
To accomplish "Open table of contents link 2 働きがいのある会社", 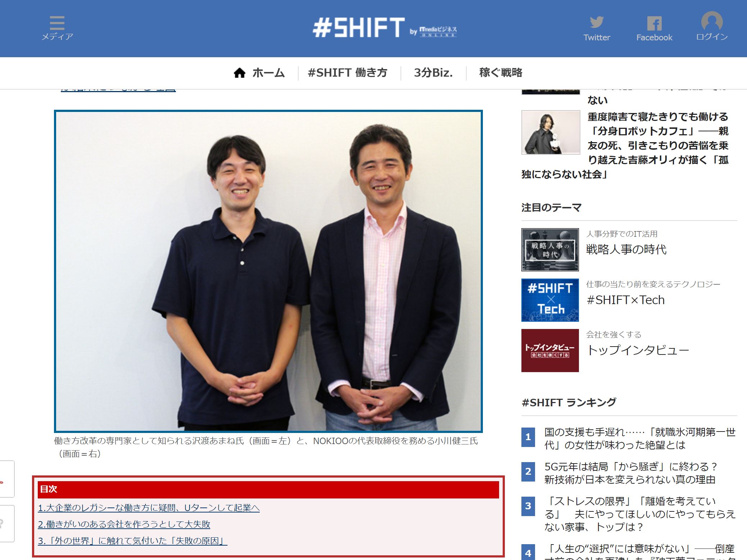I will [x=124, y=524].
